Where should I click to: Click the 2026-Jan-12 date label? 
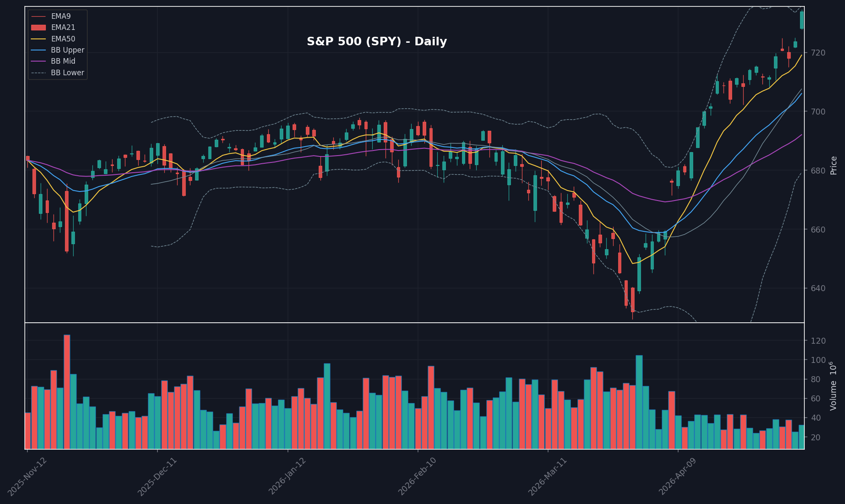(288, 476)
